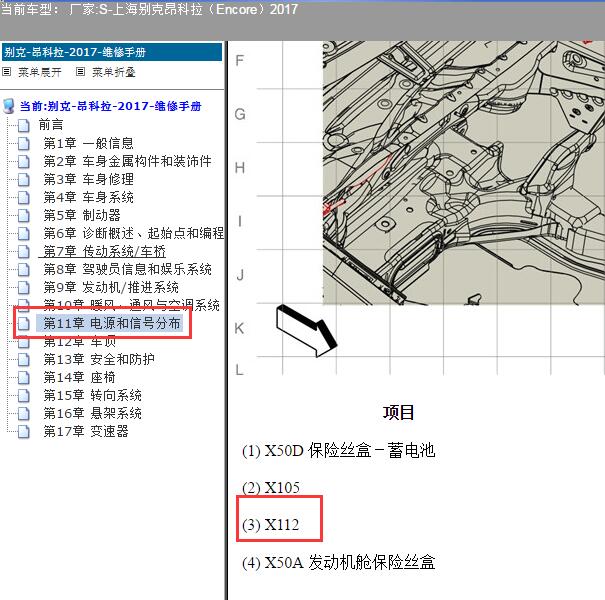The image size is (605, 600).
Task: Collapse all menus with 菜单折叠
Action: 113,72
